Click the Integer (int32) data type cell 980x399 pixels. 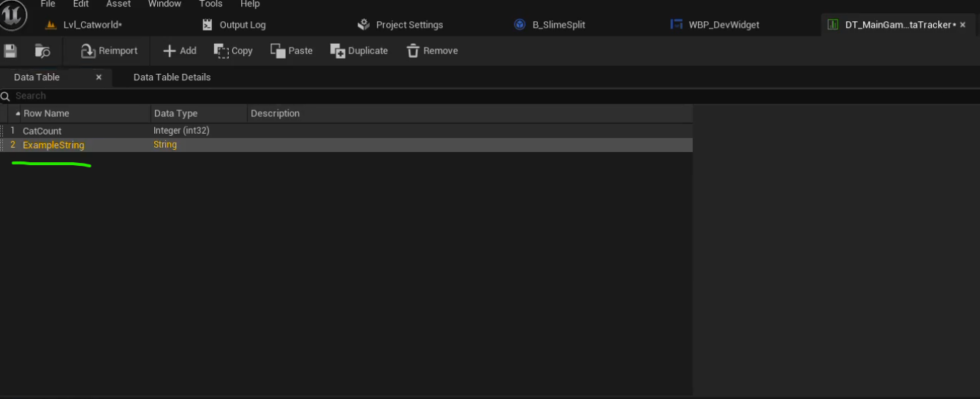point(181,130)
